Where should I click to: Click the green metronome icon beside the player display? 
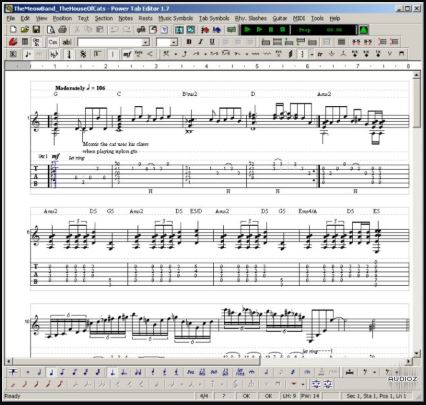pos(363,30)
